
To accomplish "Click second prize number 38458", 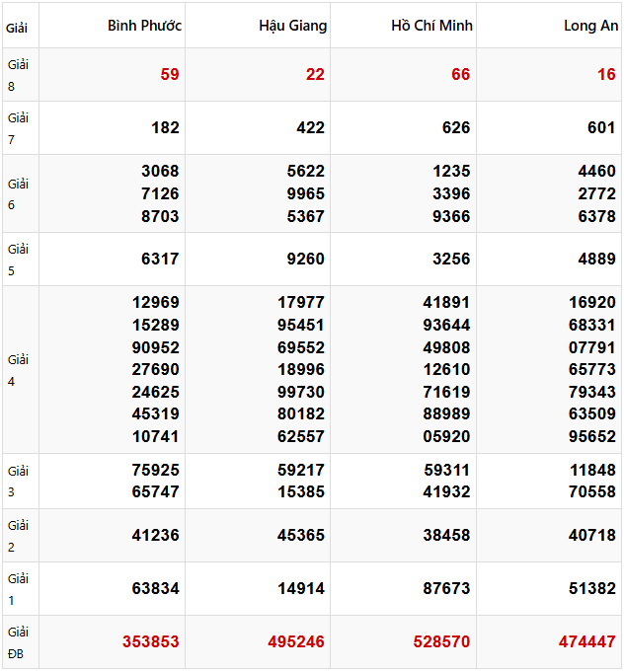I will click(446, 535).
